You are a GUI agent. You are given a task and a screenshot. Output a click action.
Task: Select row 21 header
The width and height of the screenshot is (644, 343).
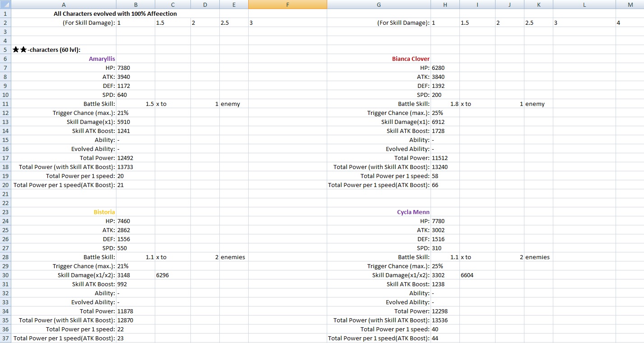(x=5, y=194)
